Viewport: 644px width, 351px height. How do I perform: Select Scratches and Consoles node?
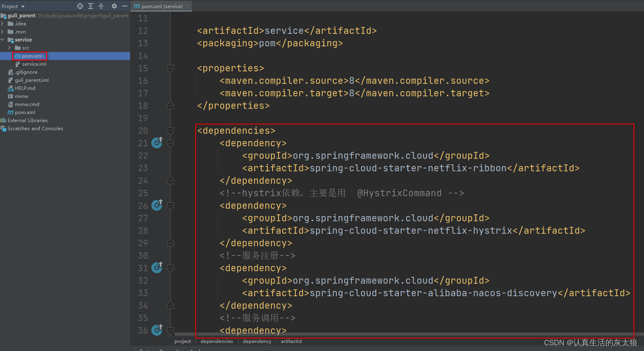click(32, 129)
